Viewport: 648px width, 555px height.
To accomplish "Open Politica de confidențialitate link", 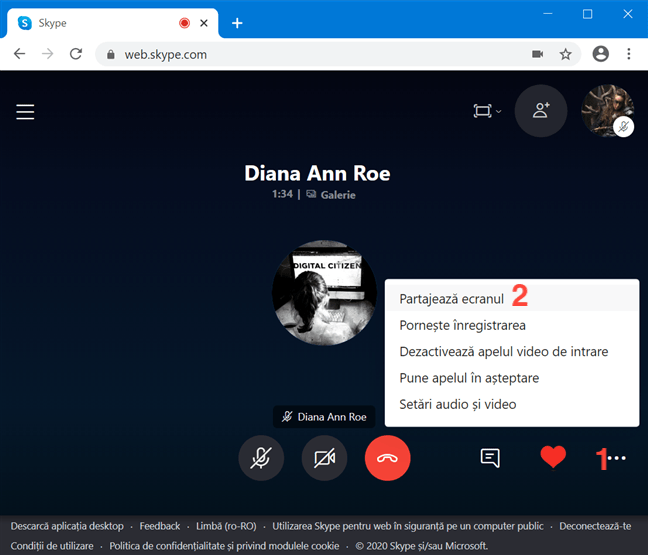I will [224, 546].
